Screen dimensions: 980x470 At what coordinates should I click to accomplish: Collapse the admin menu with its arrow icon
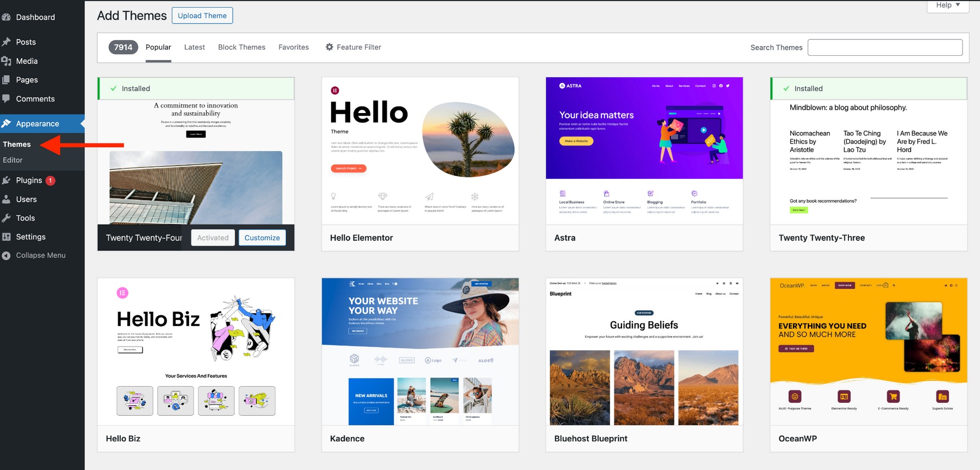click(5, 255)
